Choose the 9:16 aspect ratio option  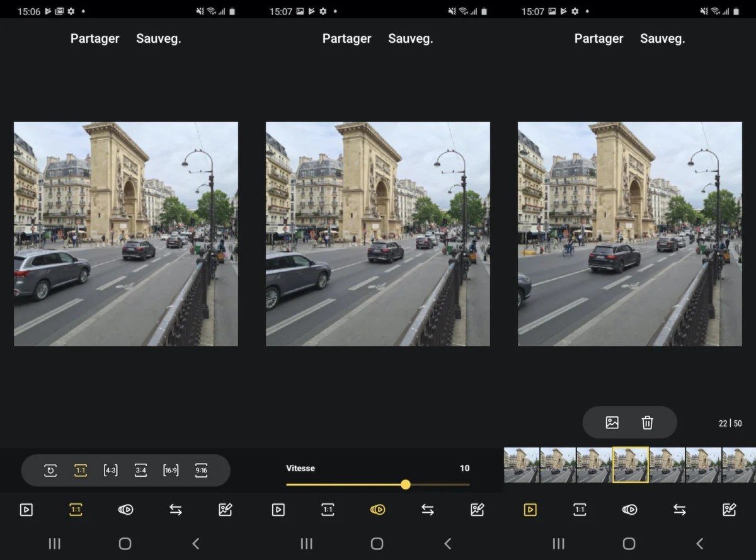point(201,470)
